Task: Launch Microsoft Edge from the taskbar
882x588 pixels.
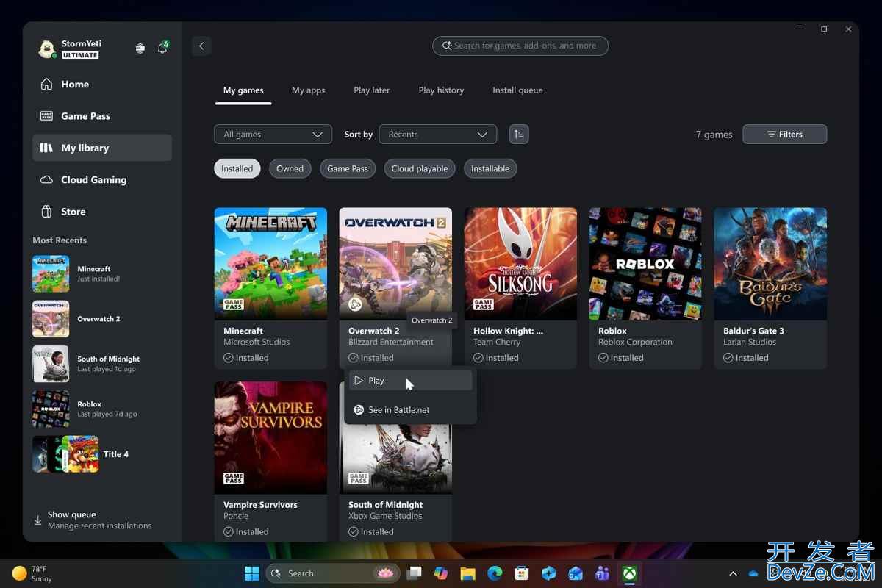Action: tap(495, 573)
